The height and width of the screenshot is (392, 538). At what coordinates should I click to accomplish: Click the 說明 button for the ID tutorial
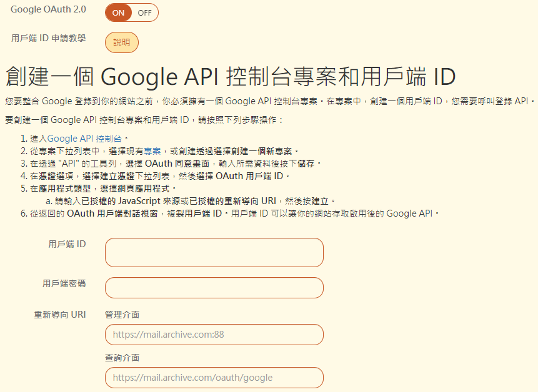click(x=122, y=42)
